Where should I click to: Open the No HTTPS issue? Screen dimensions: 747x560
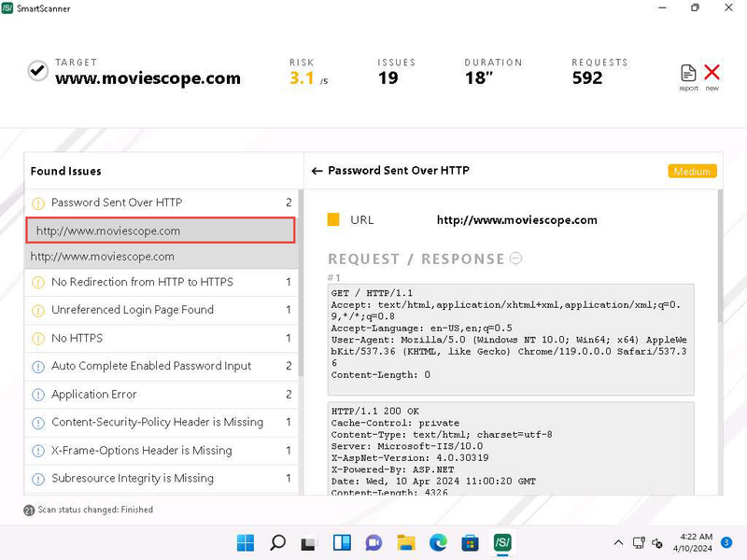(161, 338)
